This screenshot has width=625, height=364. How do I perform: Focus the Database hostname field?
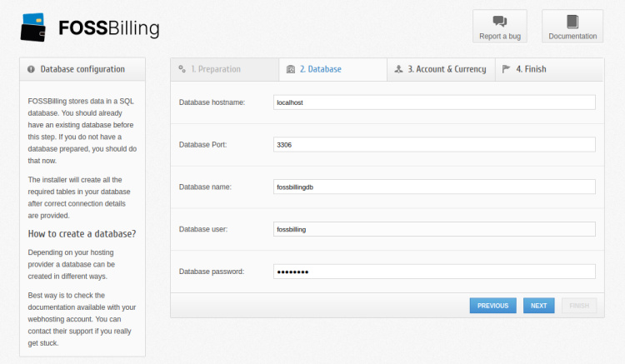433,102
